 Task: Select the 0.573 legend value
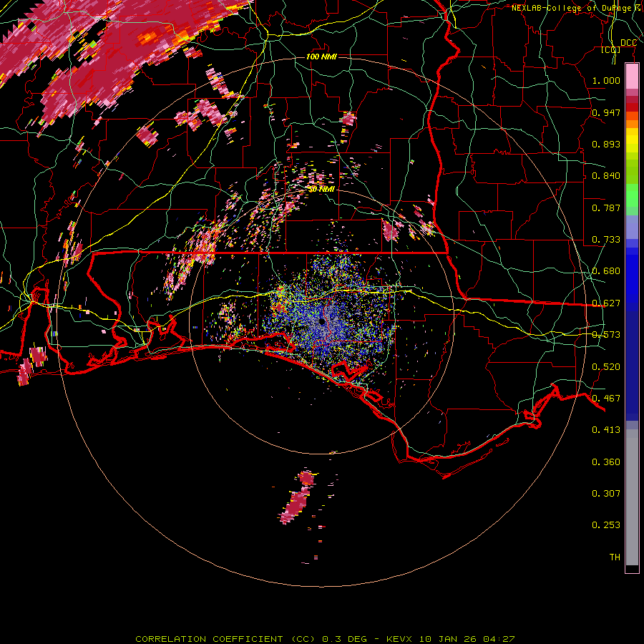tap(606, 335)
